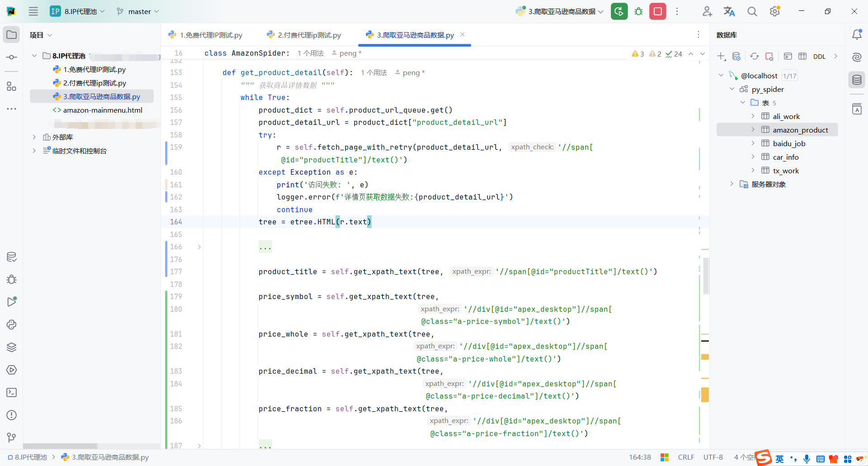
Task: Open Search Everywhere magnifier
Action: (x=752, y=11)
